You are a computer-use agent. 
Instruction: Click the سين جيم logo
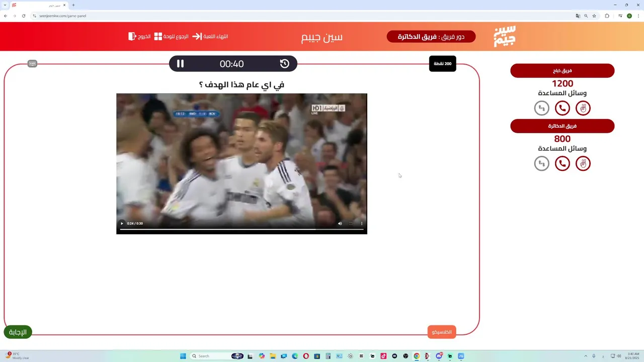(x=505, y=36)
